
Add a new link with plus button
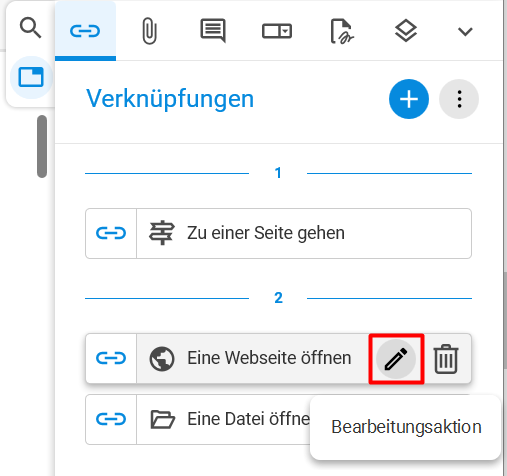pyautogui.click(x=409, y=99)
